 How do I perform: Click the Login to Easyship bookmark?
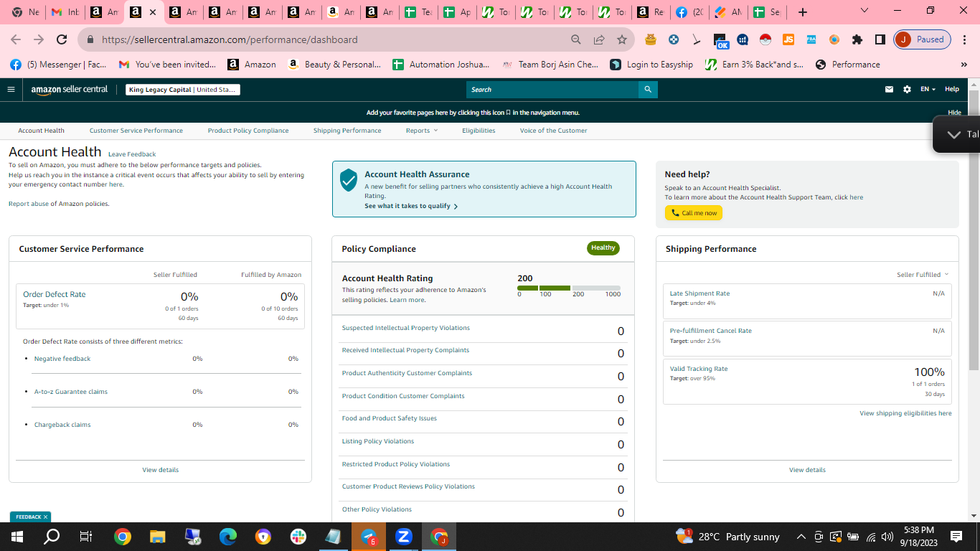651,65
